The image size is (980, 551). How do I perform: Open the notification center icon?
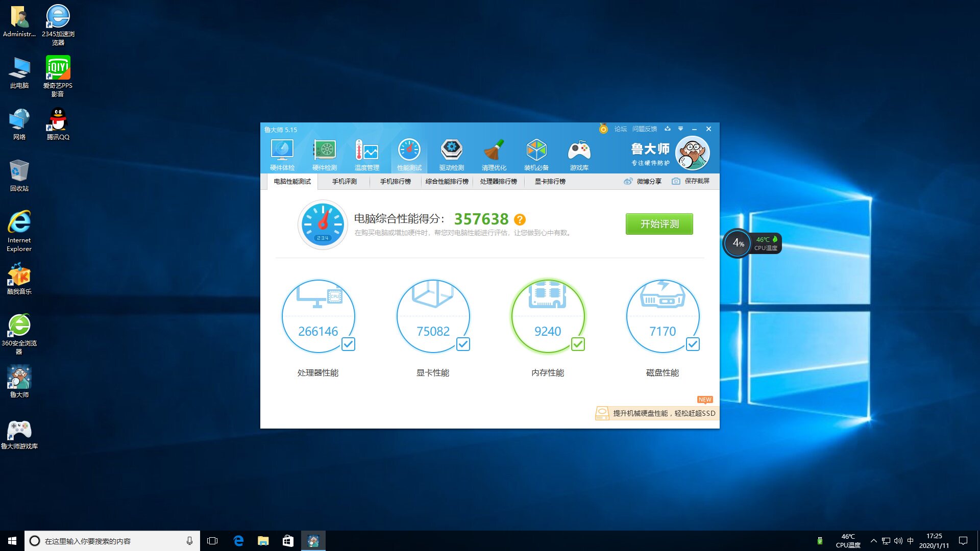[963, 541]
